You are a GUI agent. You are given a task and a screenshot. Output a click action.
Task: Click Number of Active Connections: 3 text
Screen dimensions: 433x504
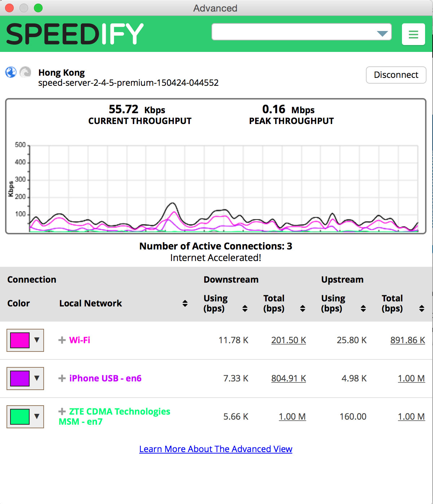216,246
